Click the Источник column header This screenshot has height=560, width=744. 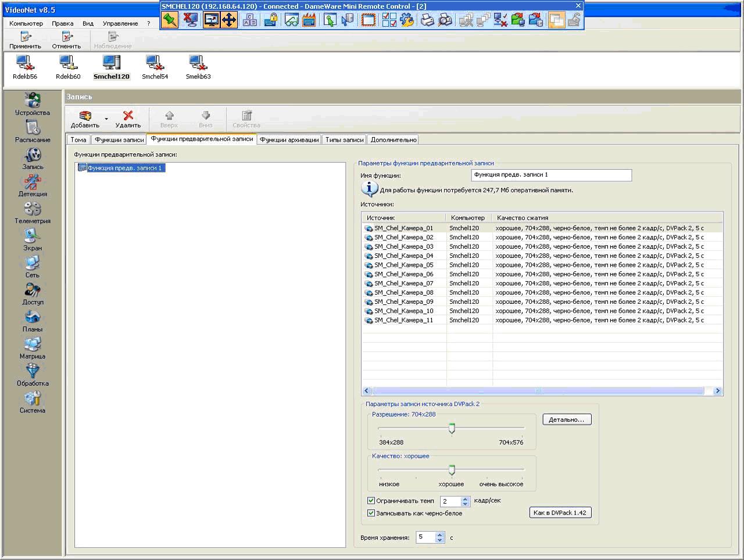tap(404, 218)
